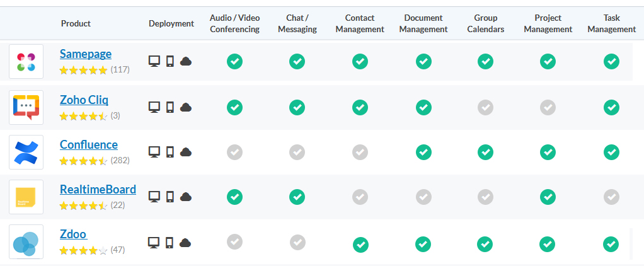The height and width of the screenshot is (266, 644).
Task: Click Confluence mobile deployment icon
Action: tap(170, 152)
